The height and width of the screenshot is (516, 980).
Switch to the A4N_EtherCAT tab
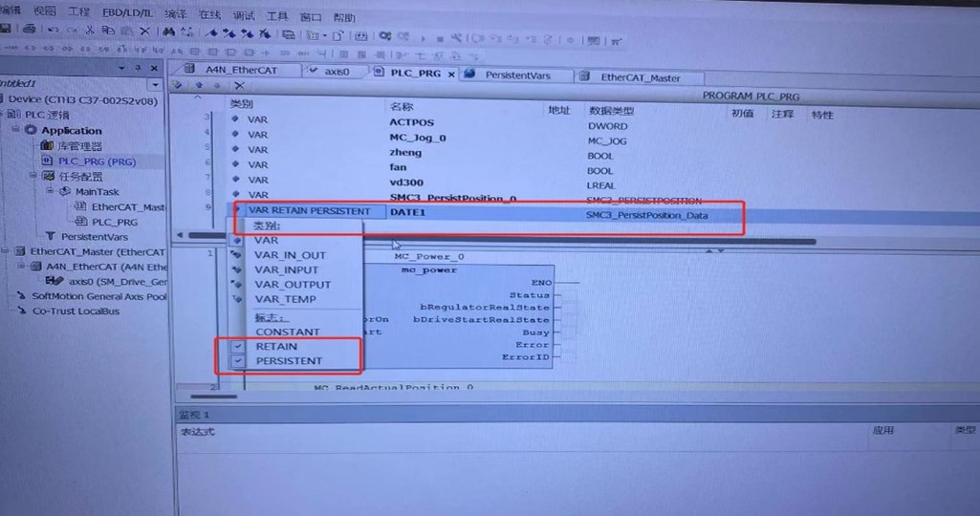pos(241,70)
